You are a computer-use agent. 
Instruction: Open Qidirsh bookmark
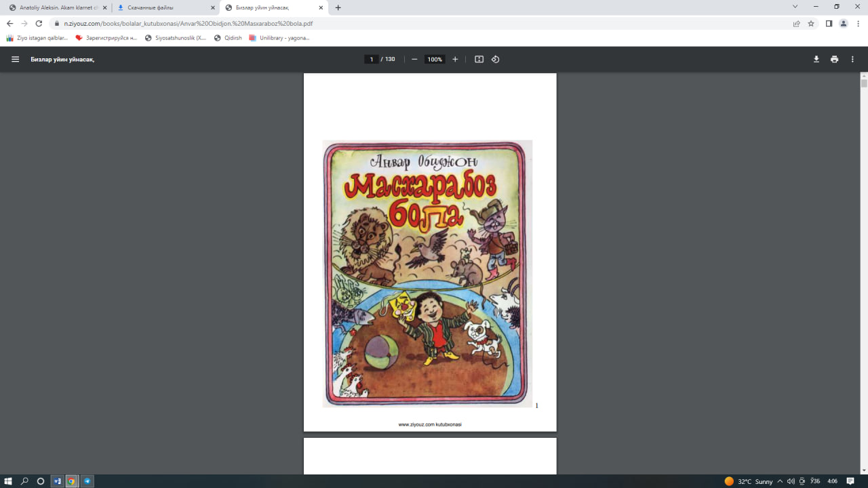pos(228,38)
